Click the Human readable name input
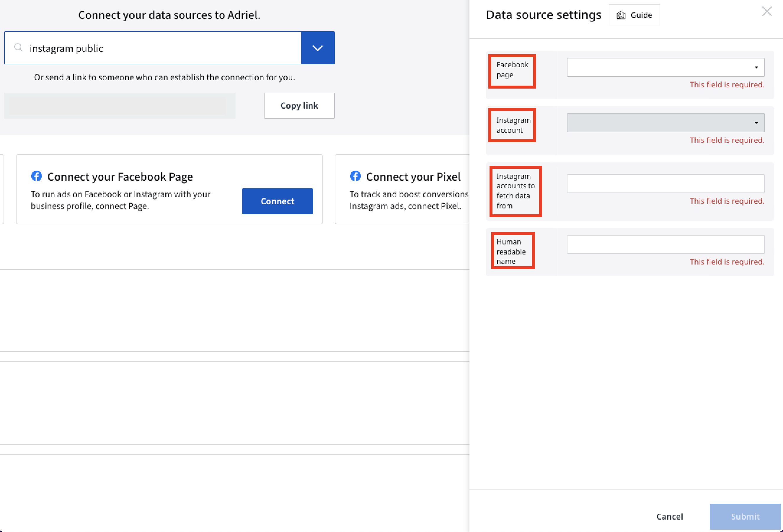Viewport: 783px width, 532px height. coord(665,244)
